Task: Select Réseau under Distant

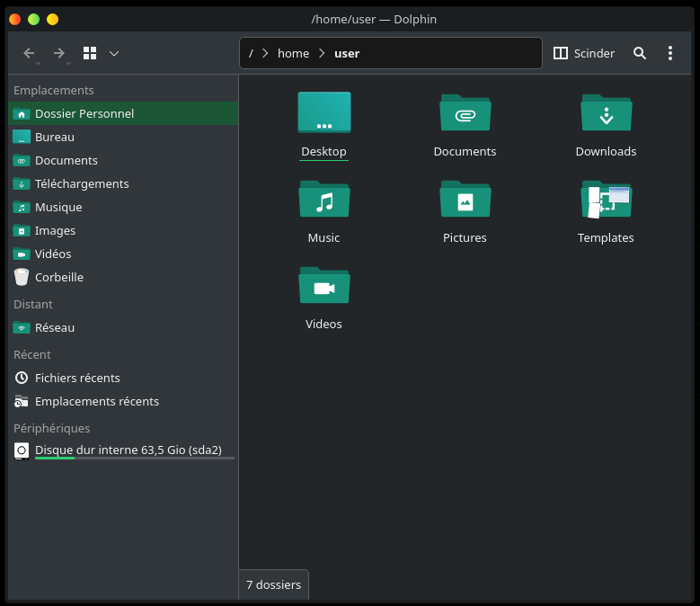Action: (x=55, y=327)
